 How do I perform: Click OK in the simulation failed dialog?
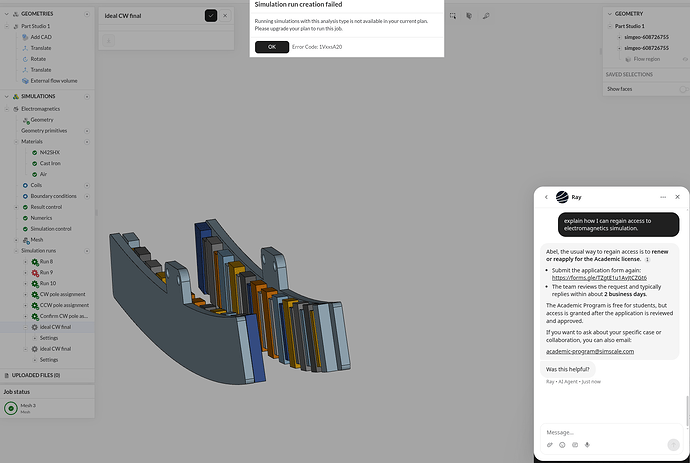[272, 47]
